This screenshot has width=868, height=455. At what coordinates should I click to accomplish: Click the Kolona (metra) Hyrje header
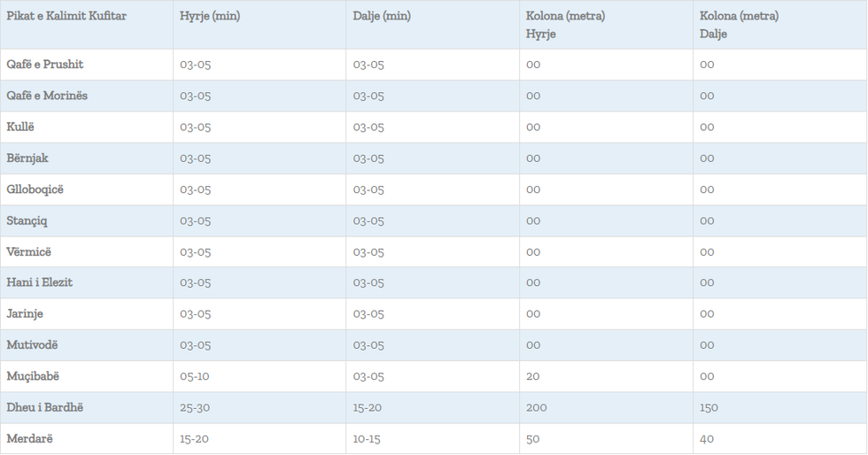point(565,25)
